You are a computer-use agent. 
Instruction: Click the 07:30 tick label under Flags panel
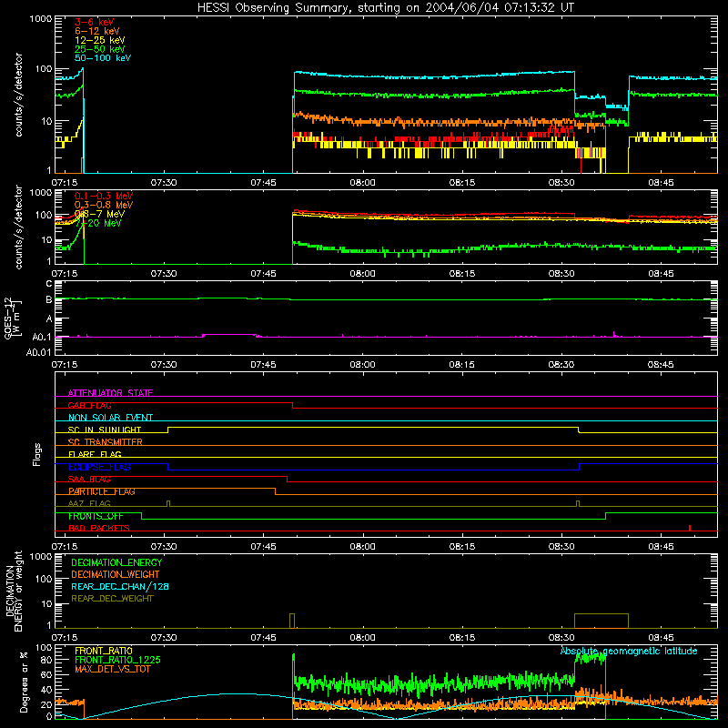[x=164, y=547]
